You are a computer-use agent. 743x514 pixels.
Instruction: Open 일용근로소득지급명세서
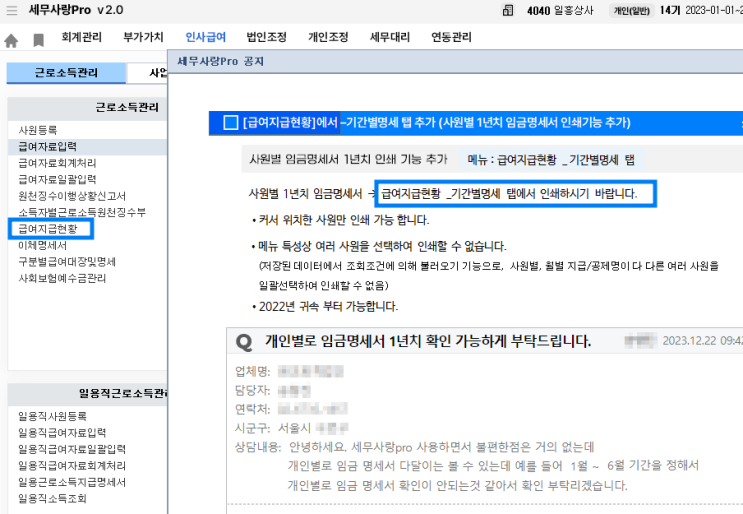tap(72, 482)
